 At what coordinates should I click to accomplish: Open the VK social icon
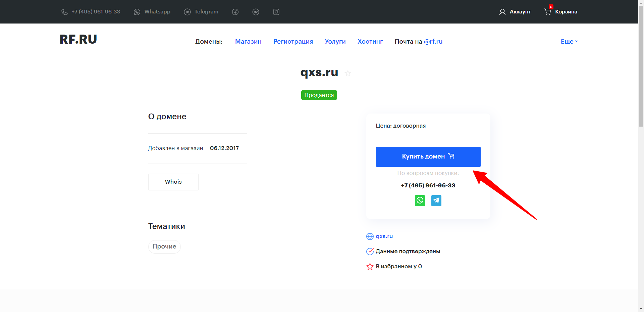(256, 12)
